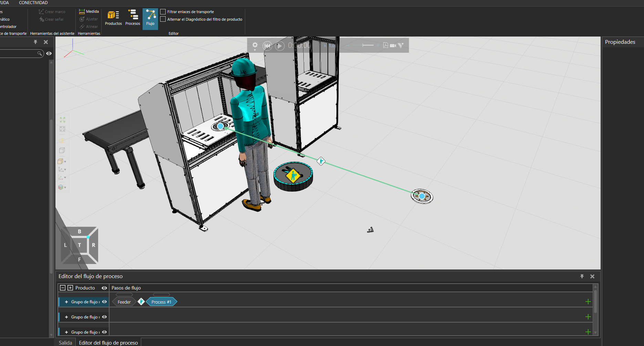Click the Flujo editor button

coord(150,18)
